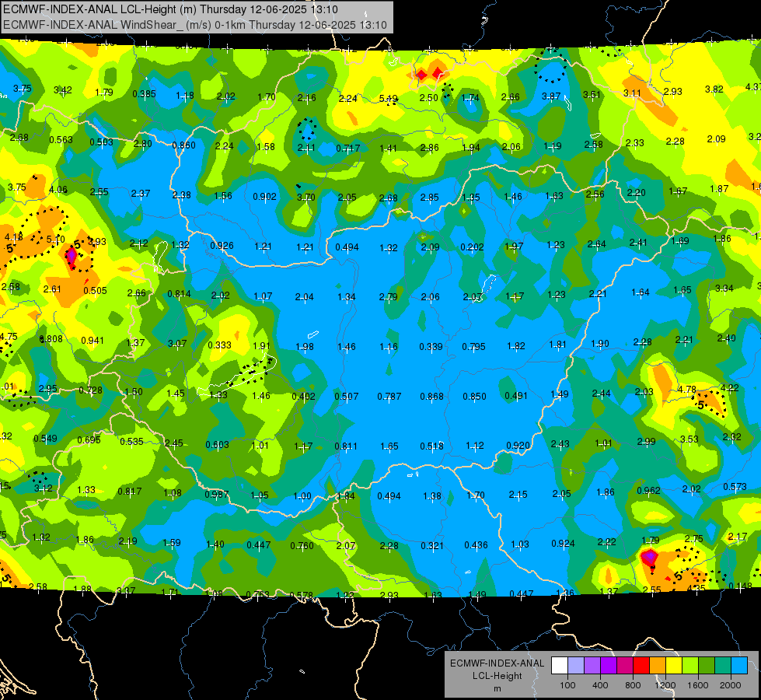Click the wind shear value 0.902

pyautogui.click(x=264, y=196)
